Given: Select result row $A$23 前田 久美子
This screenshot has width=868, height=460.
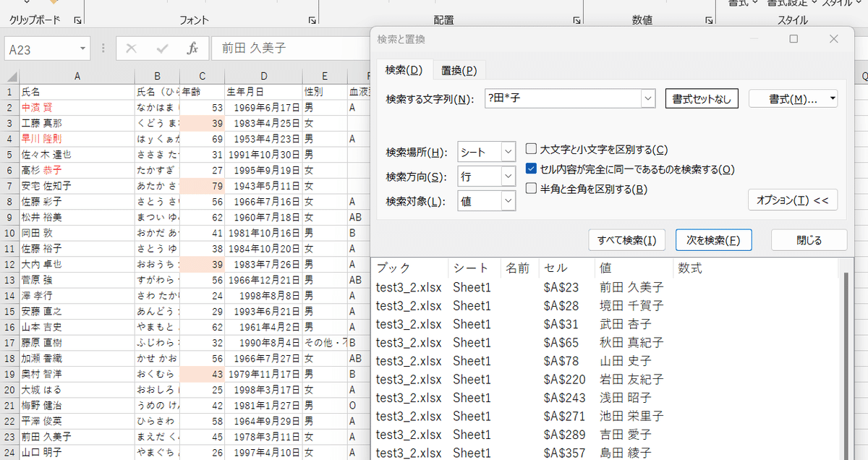Looking at the screenshot, I should (x=605, y=287).
